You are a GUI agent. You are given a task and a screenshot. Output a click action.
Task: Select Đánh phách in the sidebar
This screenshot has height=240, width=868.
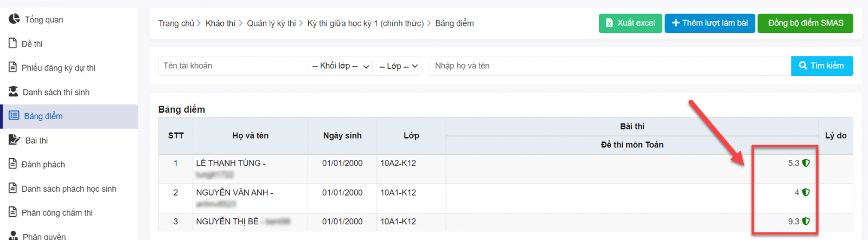pyautogui.click(x=43, y=164)
